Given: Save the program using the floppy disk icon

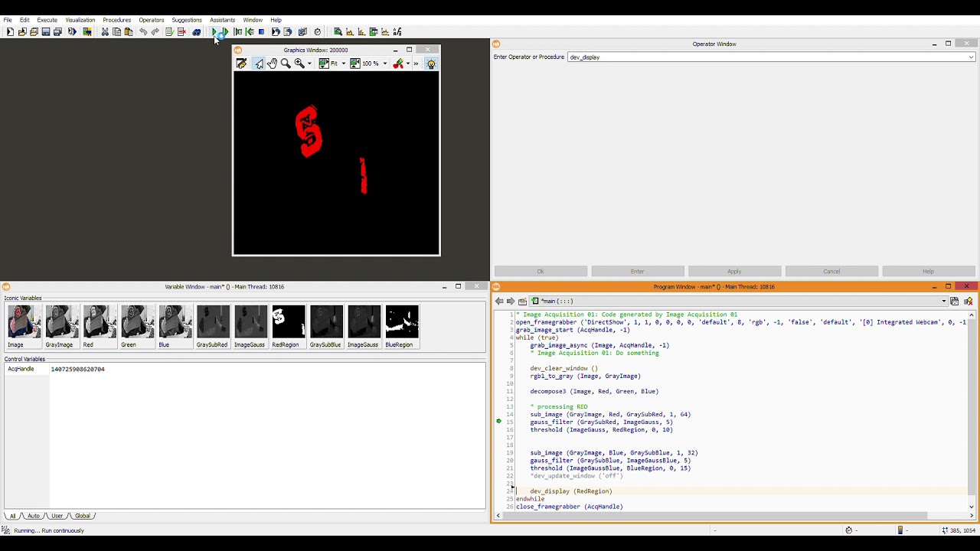Looking at the screenshot, I should point(45,31).
